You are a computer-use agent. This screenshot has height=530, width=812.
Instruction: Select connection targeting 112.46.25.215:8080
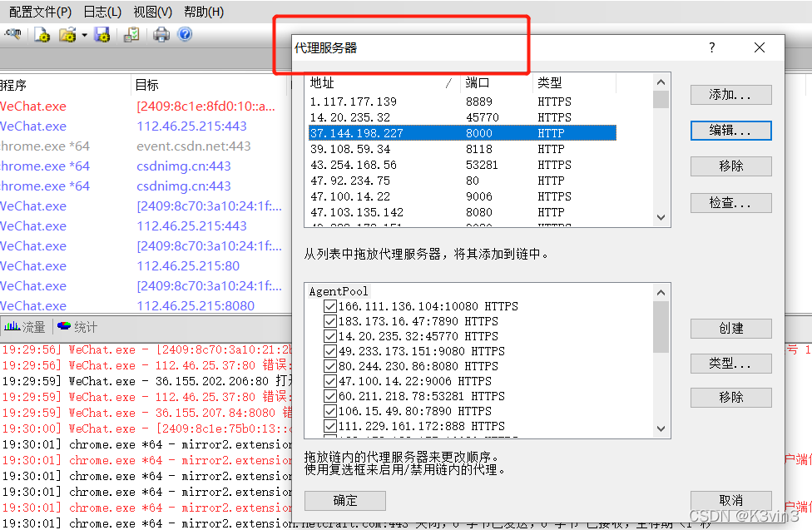[144, 305]
